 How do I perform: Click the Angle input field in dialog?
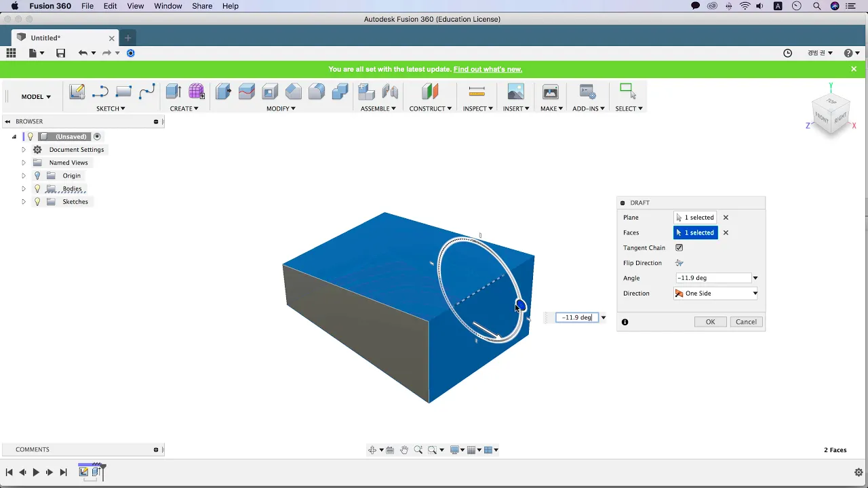pos(713,278)
